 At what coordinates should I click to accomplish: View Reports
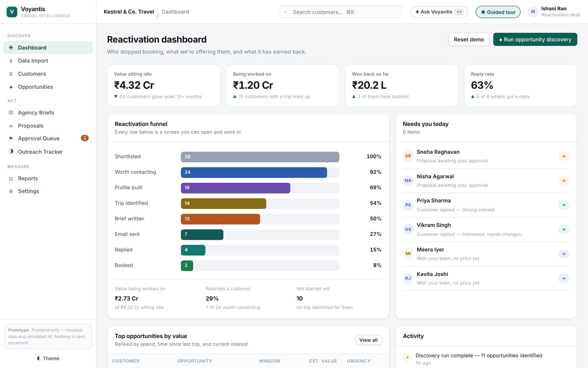tap(48, 178)
